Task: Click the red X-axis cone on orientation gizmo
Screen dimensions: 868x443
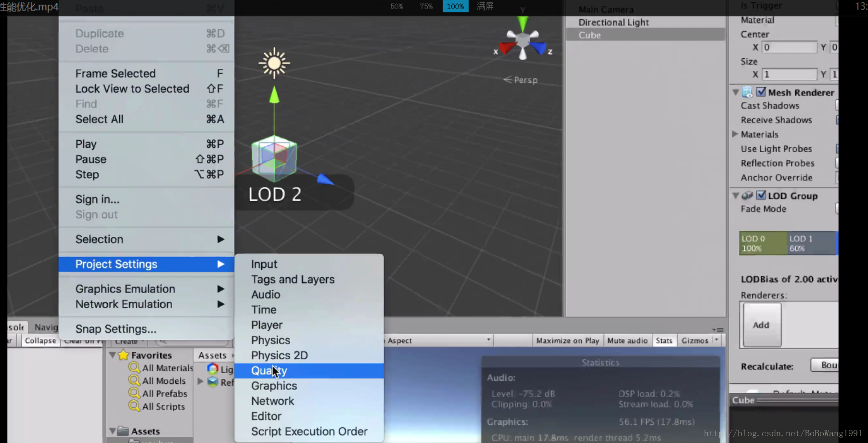Action: coord(507,48)
